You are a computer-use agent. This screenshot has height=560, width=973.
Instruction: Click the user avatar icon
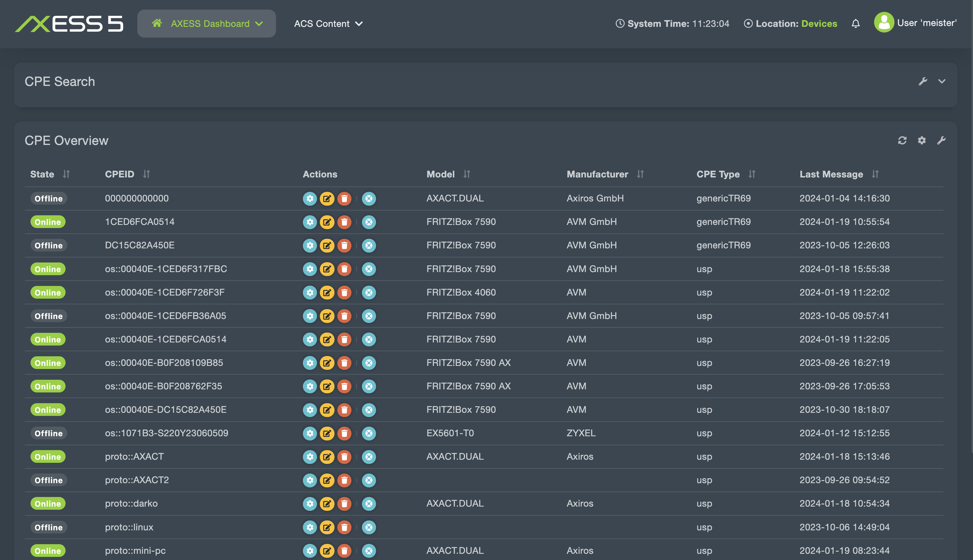(884, 22)
